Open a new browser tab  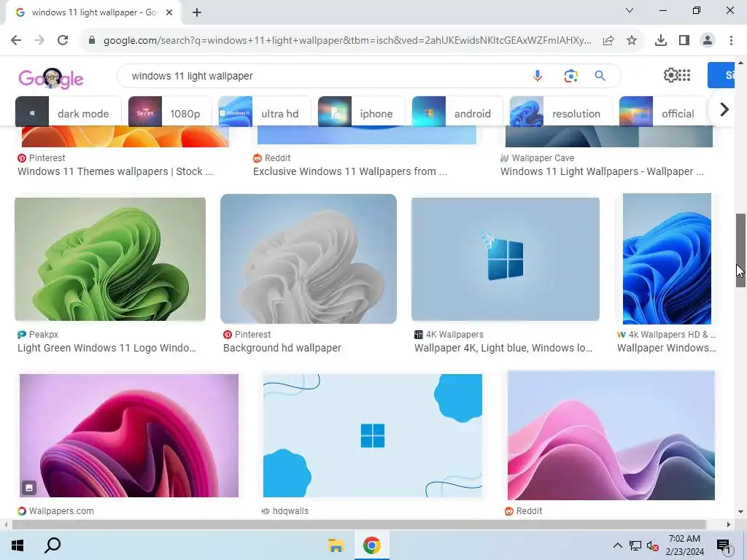tap(197, 12)
